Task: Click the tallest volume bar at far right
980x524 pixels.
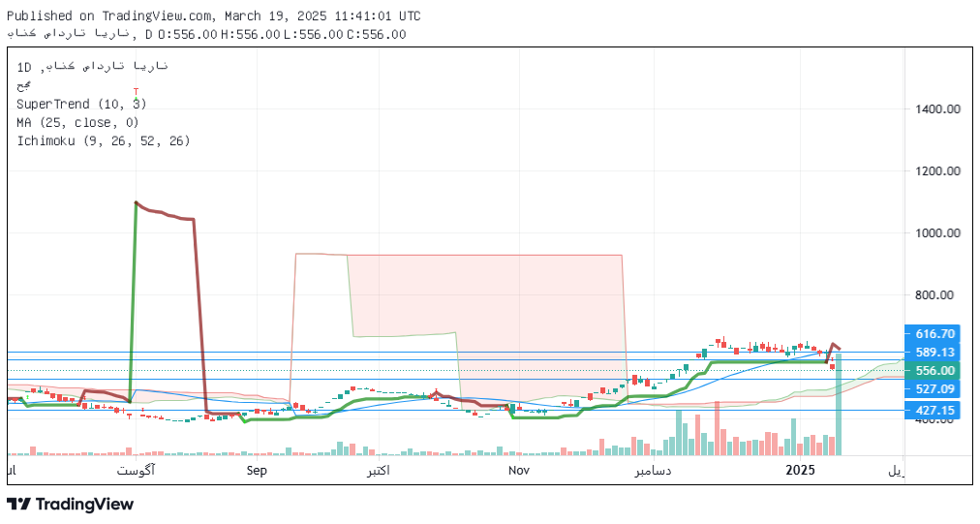Action: tap(838, 405)
